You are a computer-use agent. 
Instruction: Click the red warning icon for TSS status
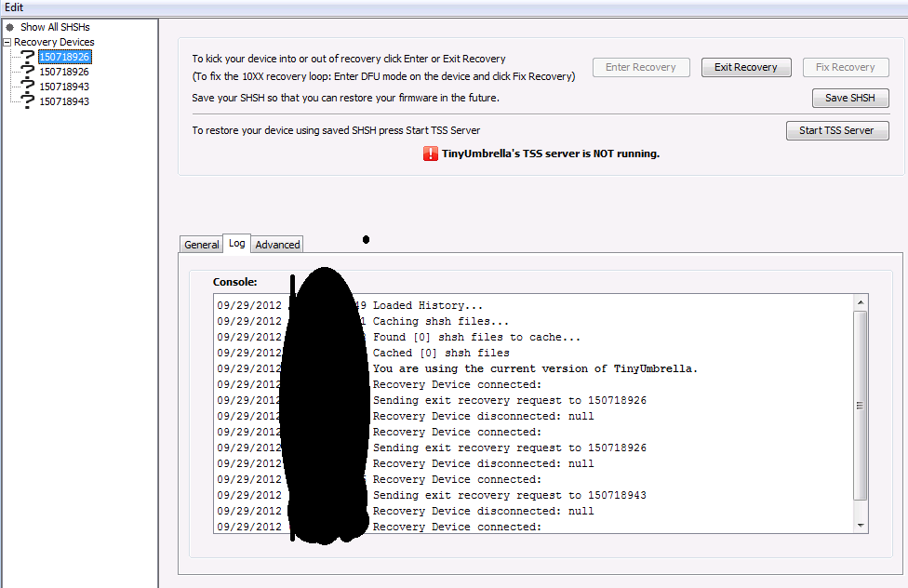[430, 154]
